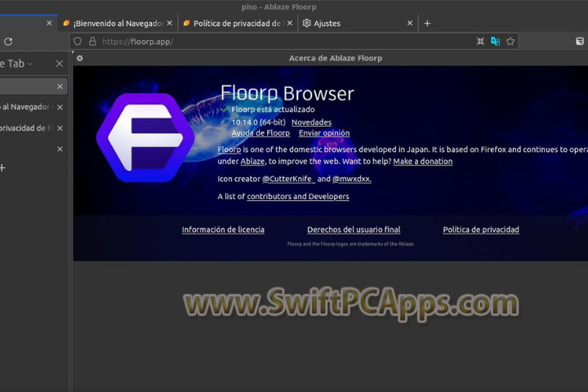This screenshot has width=588, height=392.
Task: Open the @mwxdxx creator link
Action: (x=352, y=179)
